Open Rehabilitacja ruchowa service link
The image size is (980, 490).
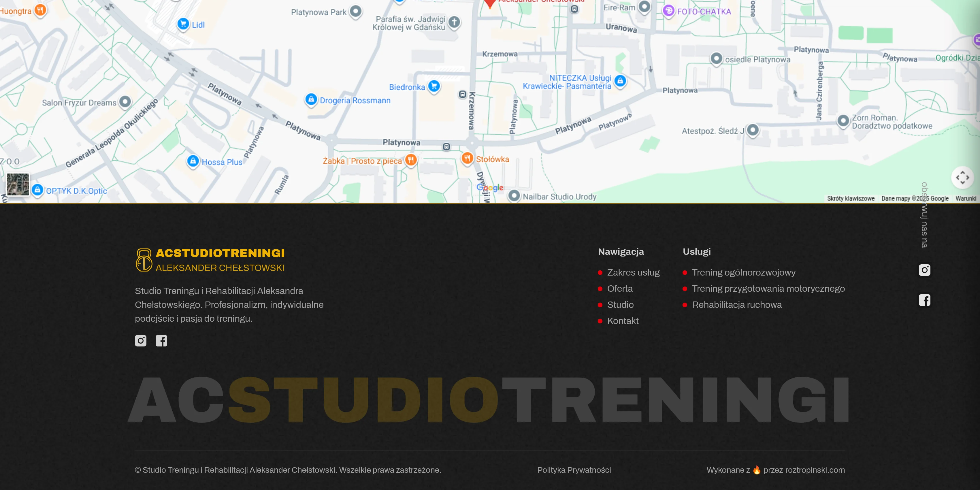click(x=736, y=305)
